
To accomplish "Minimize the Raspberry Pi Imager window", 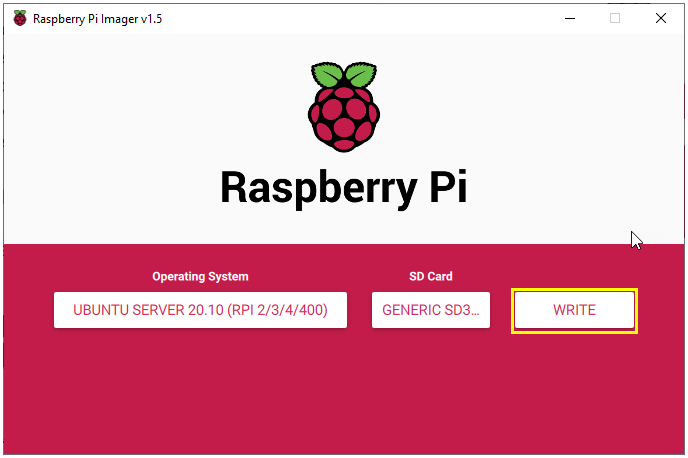I will tap(570, 18).
